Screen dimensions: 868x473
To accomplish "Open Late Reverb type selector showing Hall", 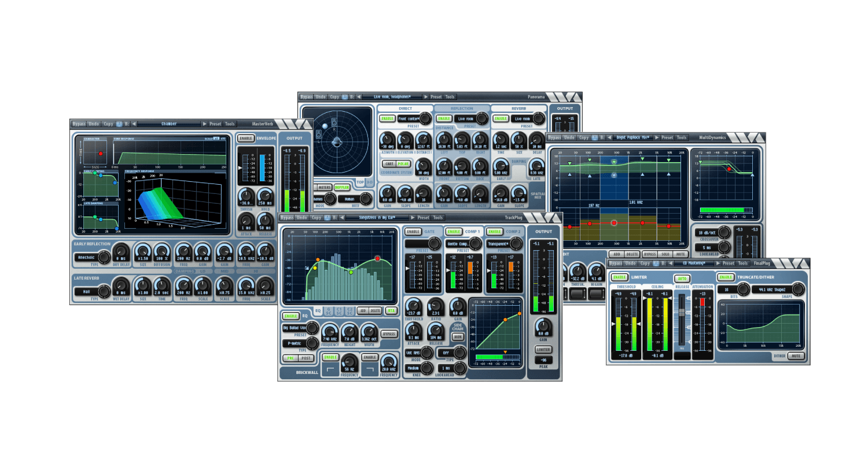I will [x=92, y=291].
